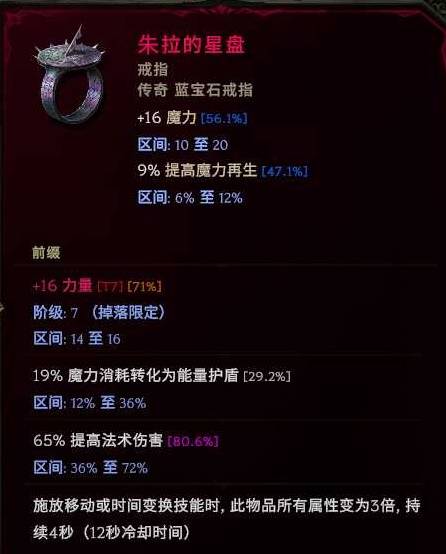Click the 前缀 section header
The height and width of the screenshot is (554, 446).
46,253
